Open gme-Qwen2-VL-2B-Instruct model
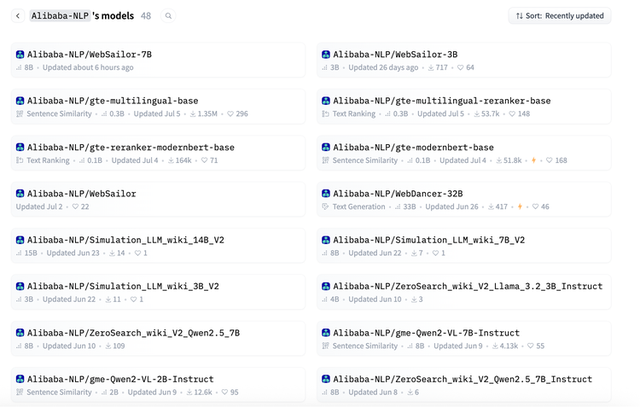This screenshot has height=407, width=640. point(158,385)
